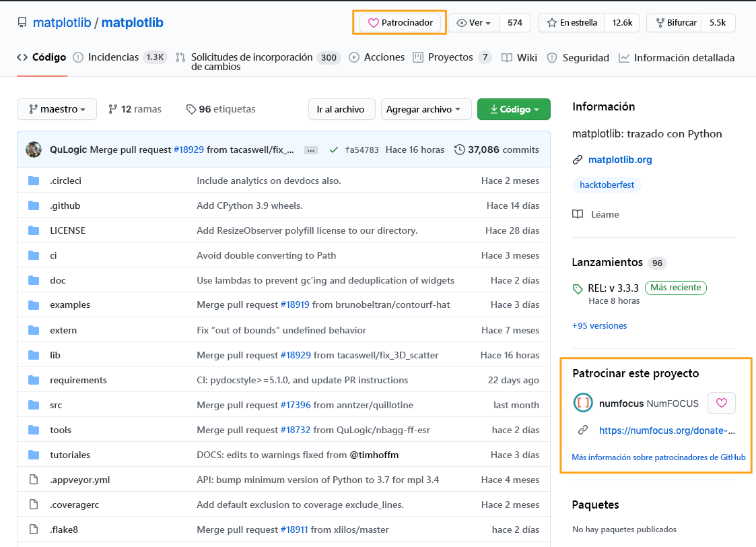View +95 versiones releases
Image resolution: width=756 pixels, height=547 pixels.
[x=599, y=325]
